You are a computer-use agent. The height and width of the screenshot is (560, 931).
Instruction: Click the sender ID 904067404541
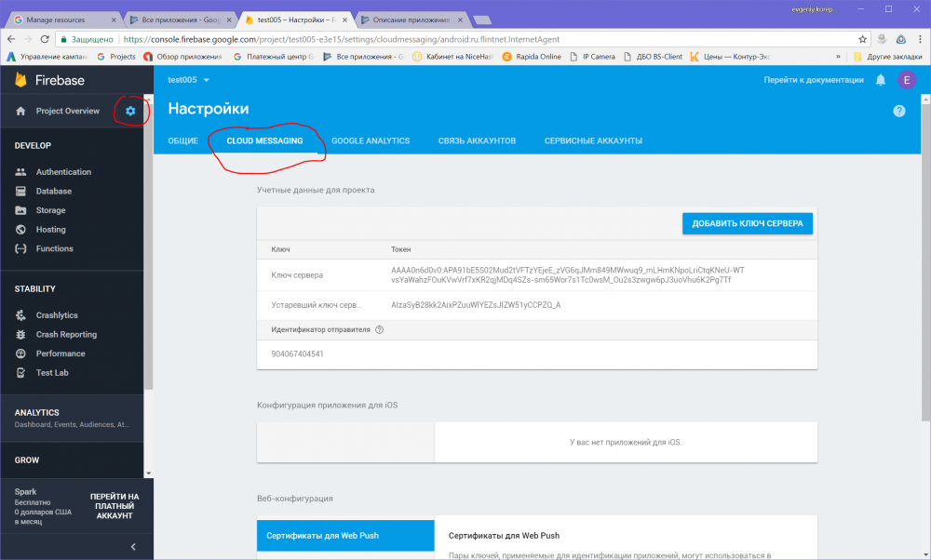(x=298, y=354)
